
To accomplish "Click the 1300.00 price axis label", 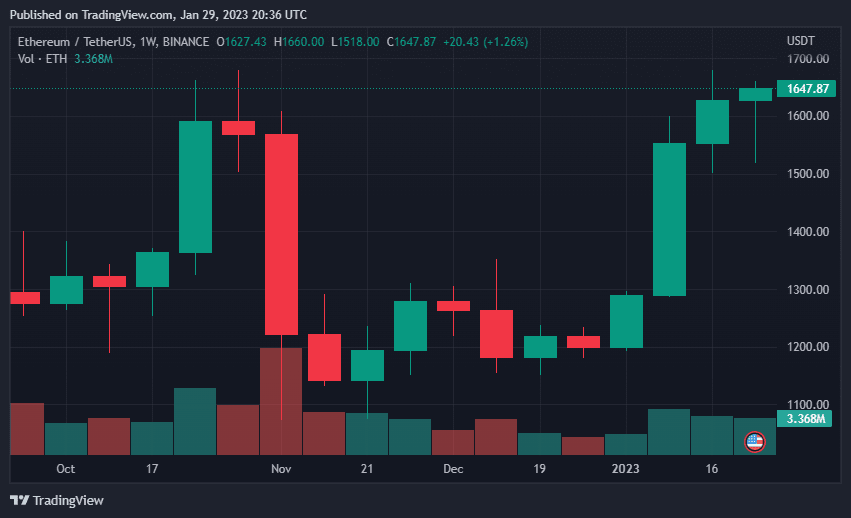I will pyautogui.click(x=808, y=289).
